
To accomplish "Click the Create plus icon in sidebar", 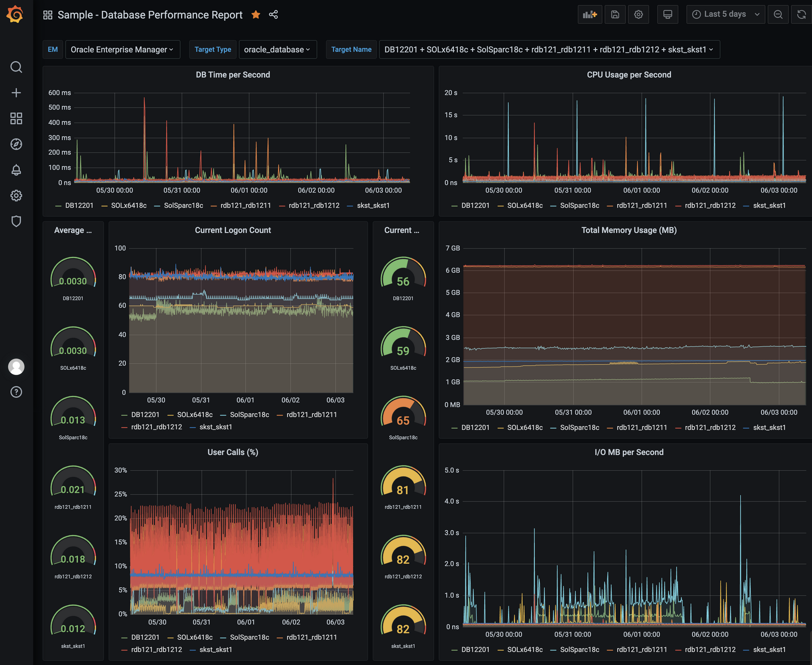I will click(16, 93).
